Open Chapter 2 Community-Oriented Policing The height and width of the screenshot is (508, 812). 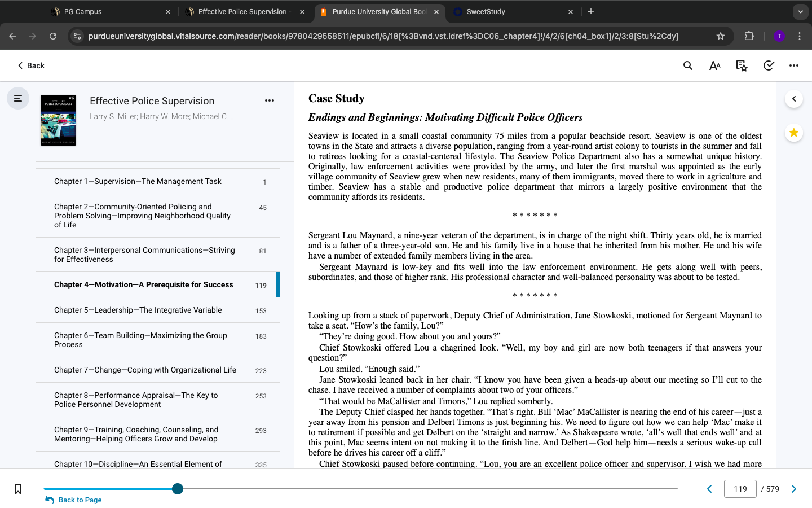click(x=158, y=216)
